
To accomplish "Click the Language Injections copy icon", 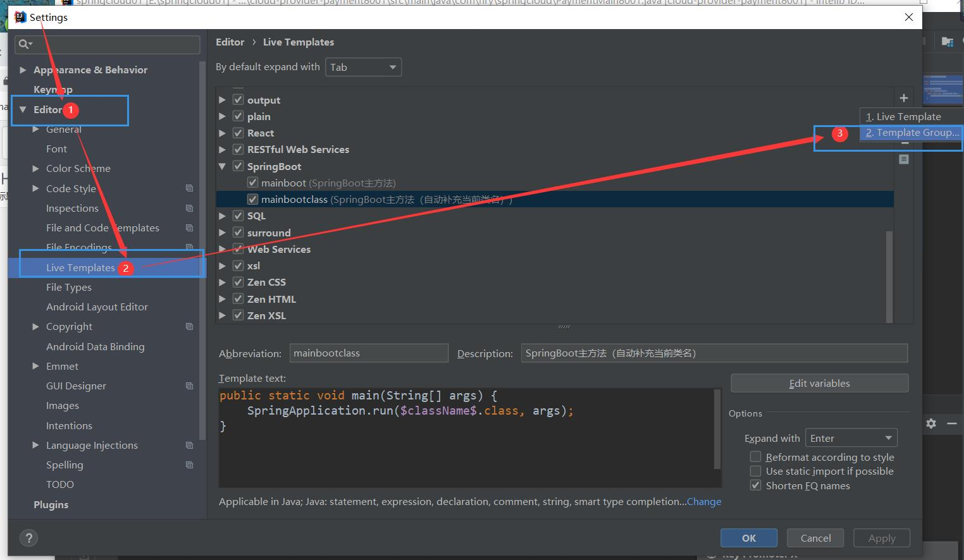I will tap(189, 445).
